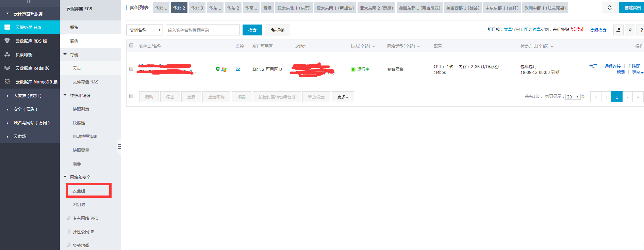The width and height of the screenshot is (644, 250).
Task: Switch to 华北 1 region tab
Action: coord(161,8)
